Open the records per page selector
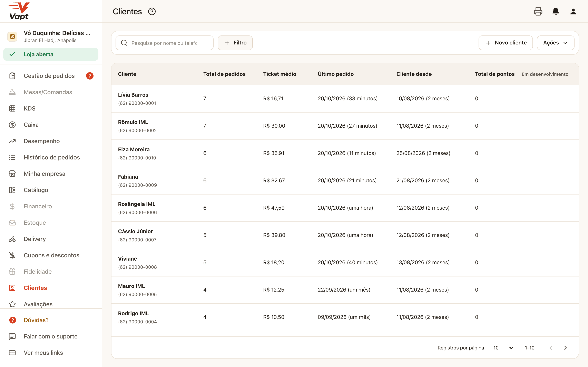 tap(503, 348)
